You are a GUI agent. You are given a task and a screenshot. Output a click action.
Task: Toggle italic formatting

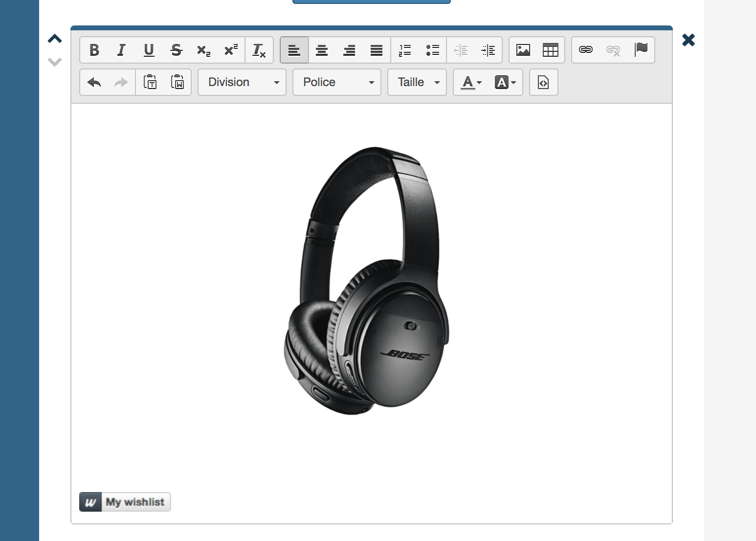pyautogui.click(x=121, y=50)
